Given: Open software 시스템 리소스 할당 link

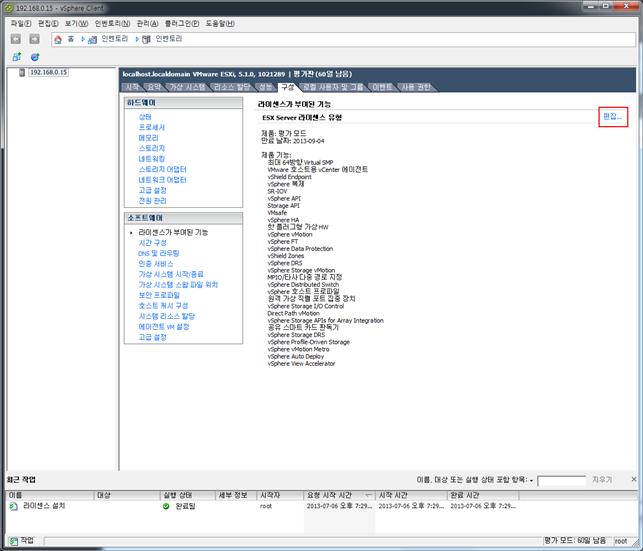Looking at the screenshot, I should click(166, 316).
